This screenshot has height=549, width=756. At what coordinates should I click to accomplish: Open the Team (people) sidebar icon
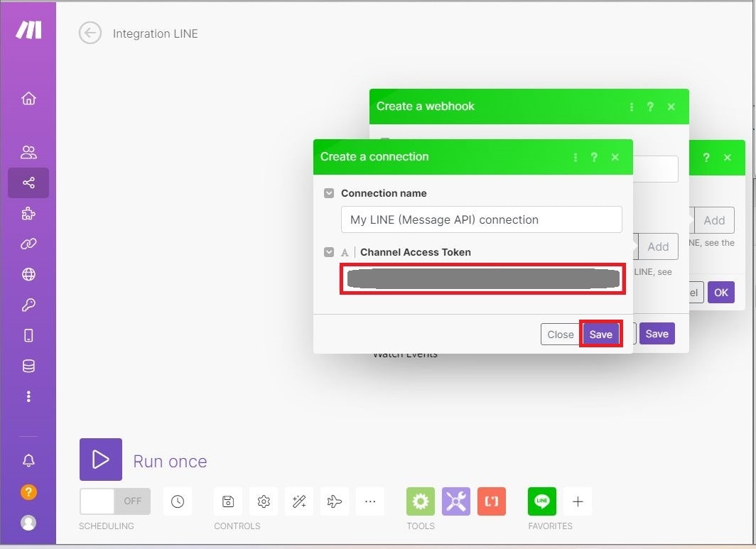[28, 152]
